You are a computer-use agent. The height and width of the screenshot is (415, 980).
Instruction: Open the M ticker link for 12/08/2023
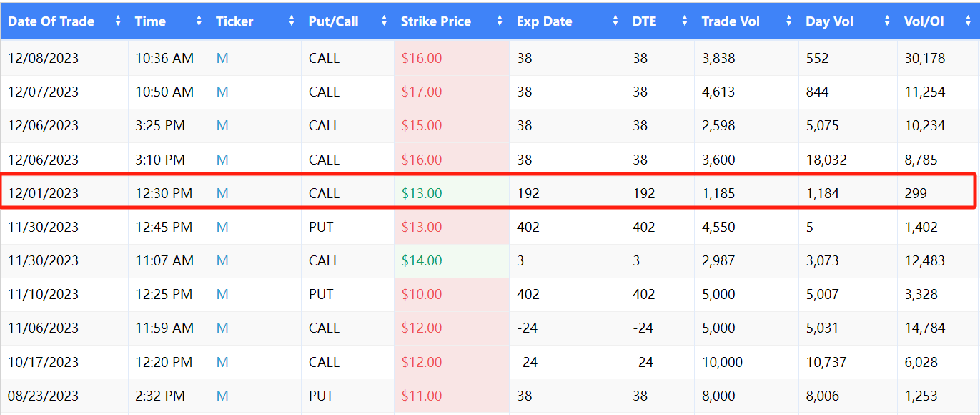222,59
